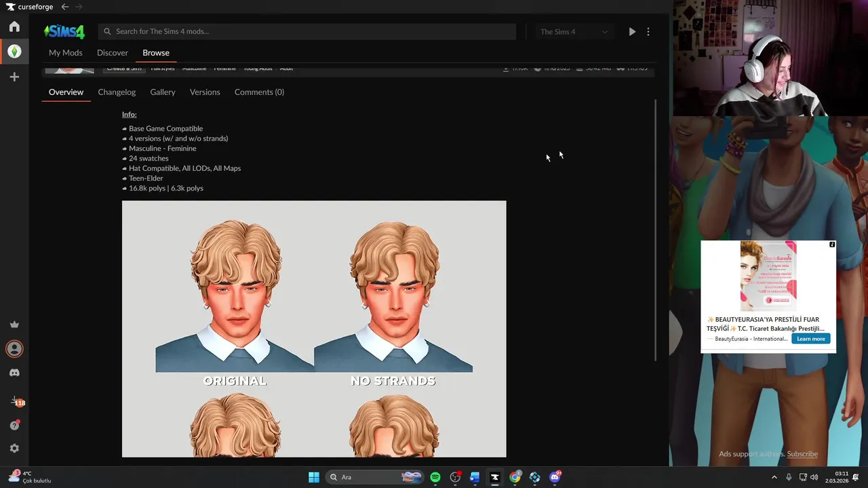
Task: Show hidden system tray icons
Action: [x=774, y=477]
